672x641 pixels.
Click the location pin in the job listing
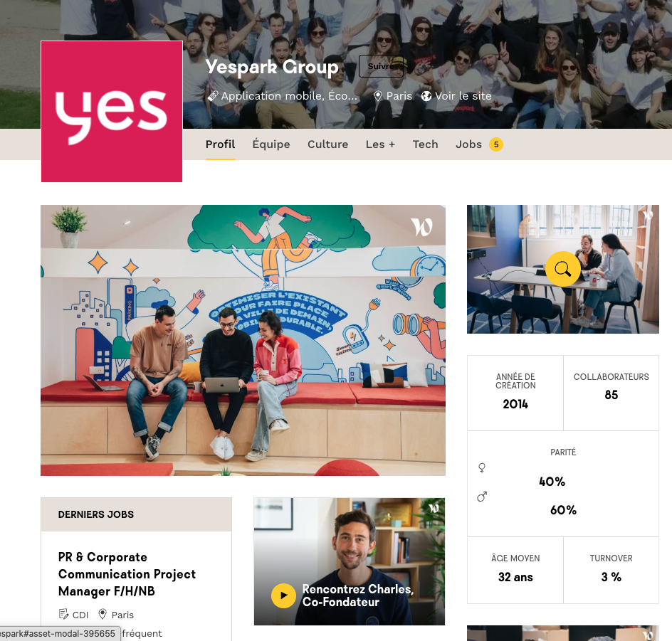[103, 614]
